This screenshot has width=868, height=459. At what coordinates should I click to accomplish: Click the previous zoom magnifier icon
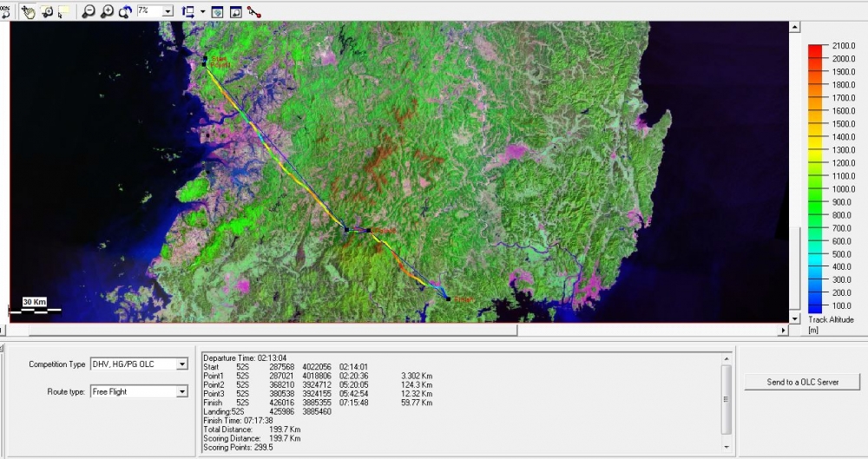125,11
